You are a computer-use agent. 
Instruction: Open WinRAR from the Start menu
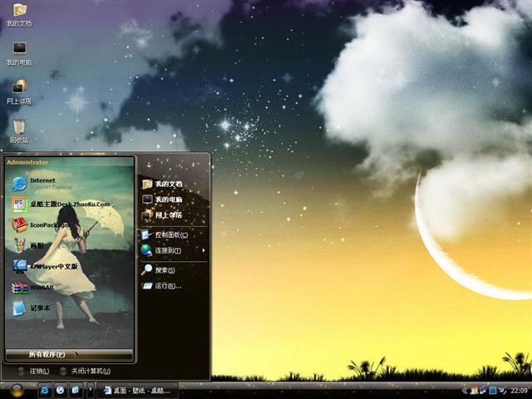40,288
